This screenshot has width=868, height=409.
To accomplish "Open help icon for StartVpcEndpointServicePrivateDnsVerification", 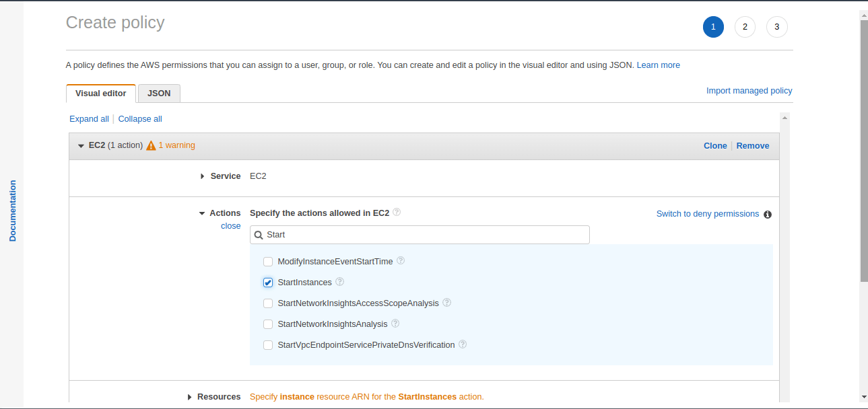I will 463,344.
